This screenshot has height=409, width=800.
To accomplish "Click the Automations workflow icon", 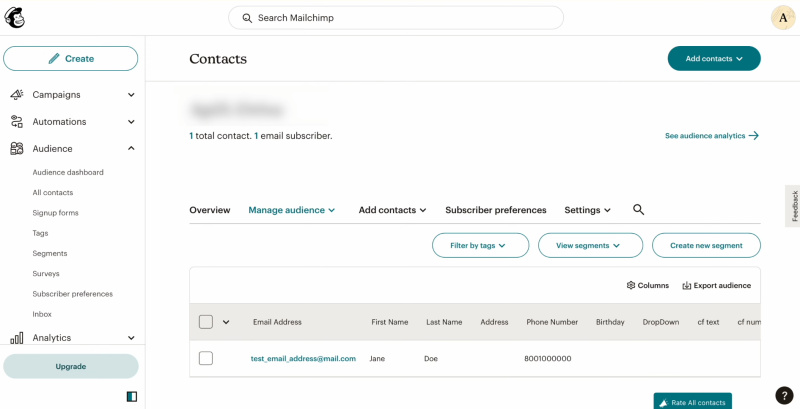I will point(17,122).
